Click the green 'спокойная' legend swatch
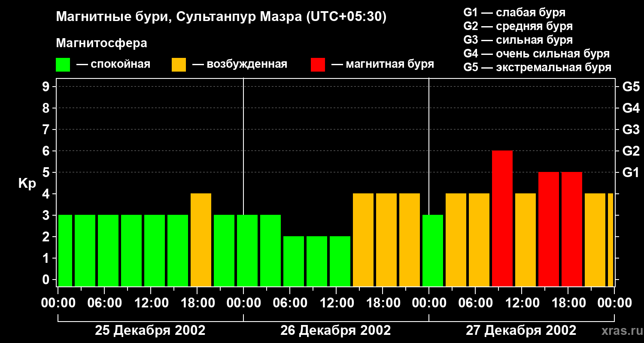This screenshot has height=343, width=644. pyautogui.click(x=63, y=65)
